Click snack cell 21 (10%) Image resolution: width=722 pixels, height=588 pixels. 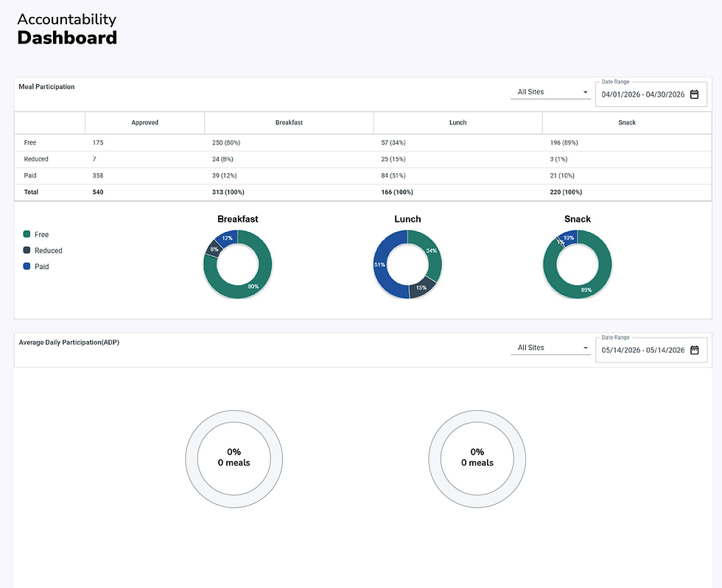pyautogui.click(x=562, y=175)
